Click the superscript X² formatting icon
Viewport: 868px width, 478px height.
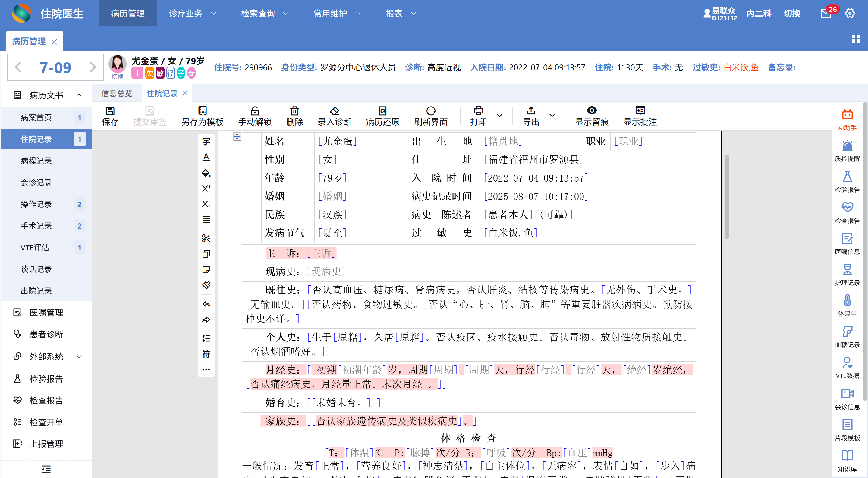tap(206, 188)
